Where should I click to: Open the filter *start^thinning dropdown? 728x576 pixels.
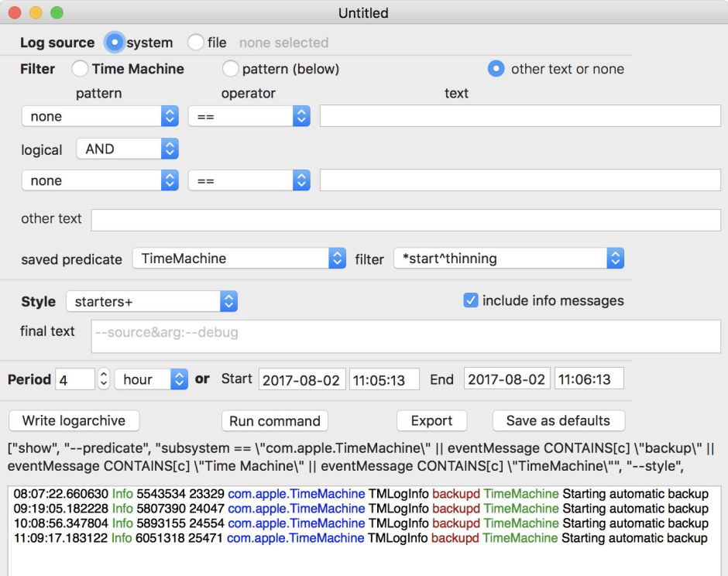(x=509, y=259)
